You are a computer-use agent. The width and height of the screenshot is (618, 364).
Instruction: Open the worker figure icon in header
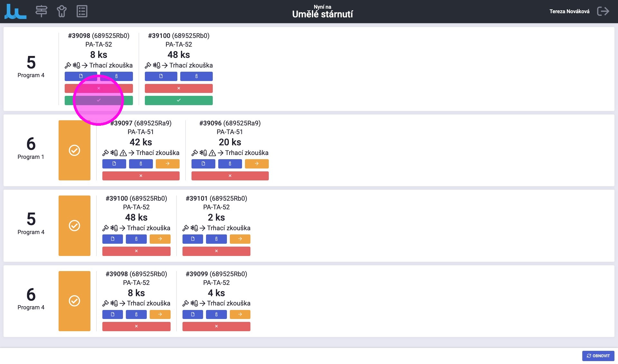coord(61,11)
